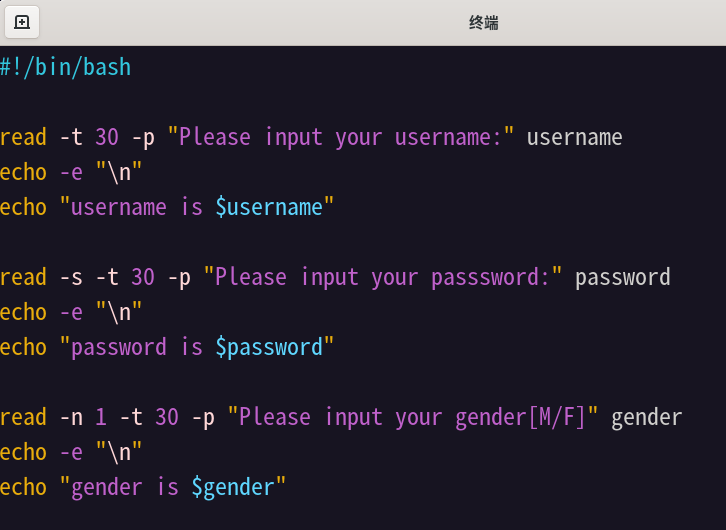Click the $password variable in echo line
This screenshot has width=726, height=530.
[x=269, y=348]
